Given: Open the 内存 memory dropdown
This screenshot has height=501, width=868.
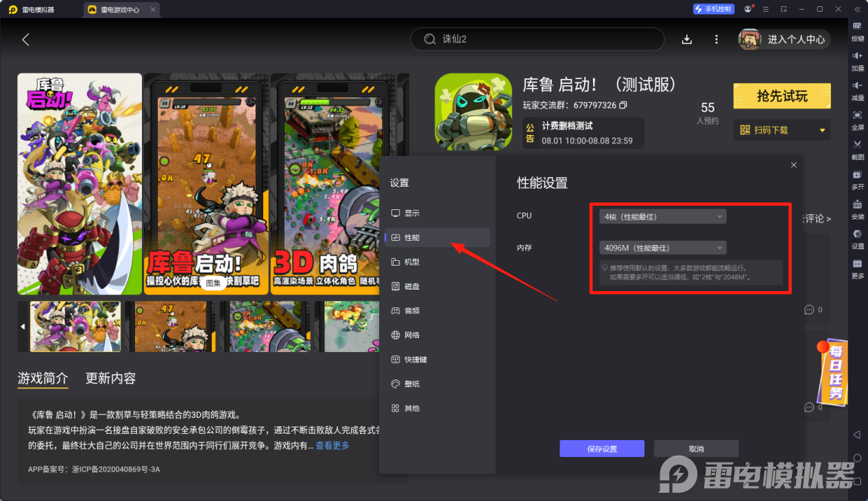Looking at the screenshot, I should point(662,248).
